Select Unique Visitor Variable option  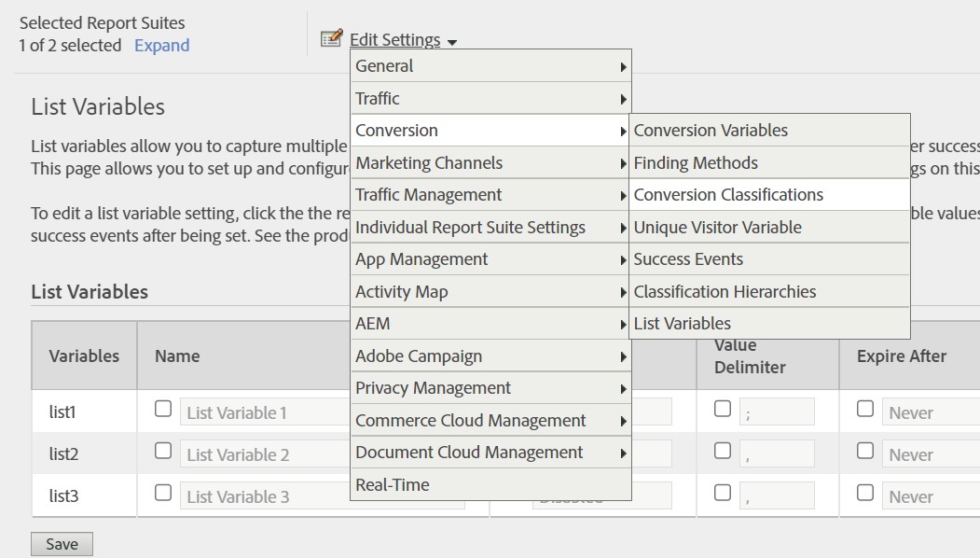pos(717,228)
